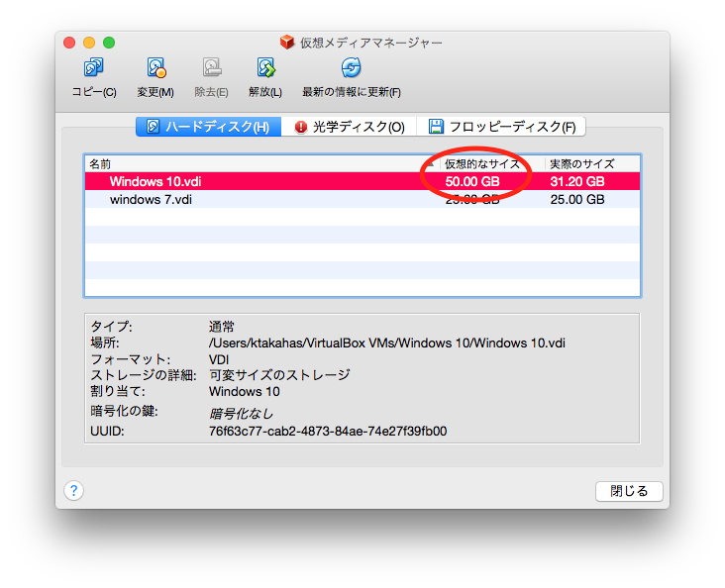Click the 変更(M) modify disk icon
Screen dimensions: 725x588
[x=155, y=68]
